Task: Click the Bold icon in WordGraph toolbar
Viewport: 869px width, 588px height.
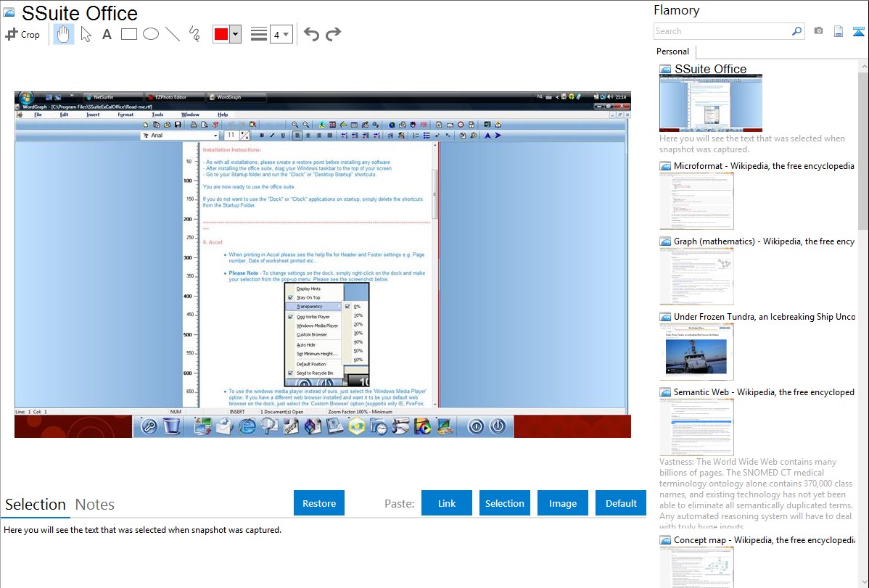Action: point(262,136)
